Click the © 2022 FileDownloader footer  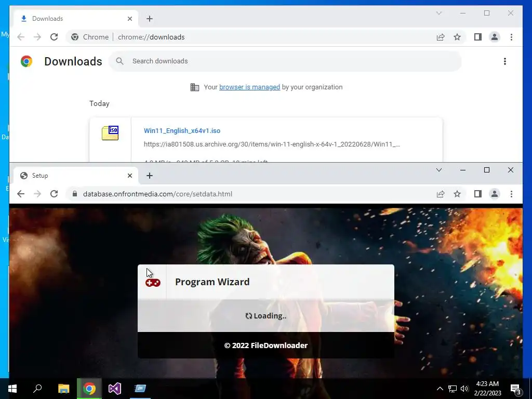click(x=265, y=345)
